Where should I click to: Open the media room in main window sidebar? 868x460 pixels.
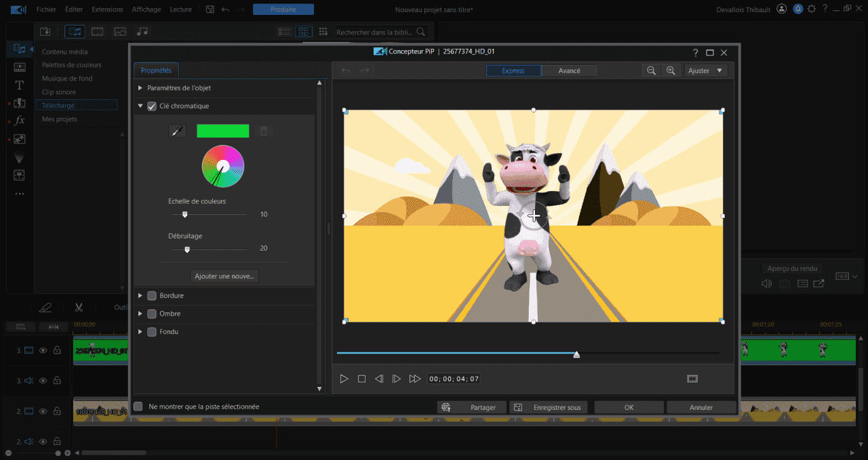click(19, 49)
